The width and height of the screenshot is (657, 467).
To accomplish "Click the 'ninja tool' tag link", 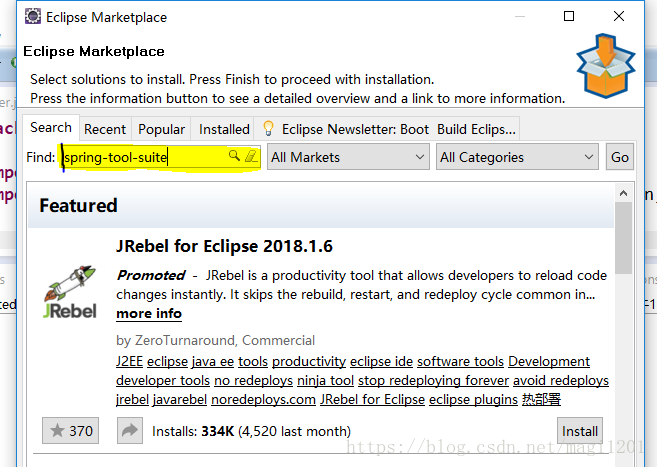I will coord(326,380).
